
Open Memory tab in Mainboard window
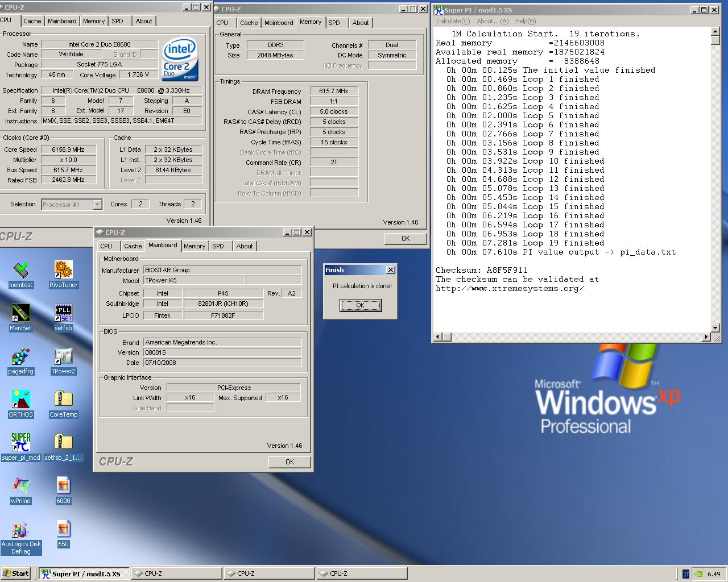point(195,246)
